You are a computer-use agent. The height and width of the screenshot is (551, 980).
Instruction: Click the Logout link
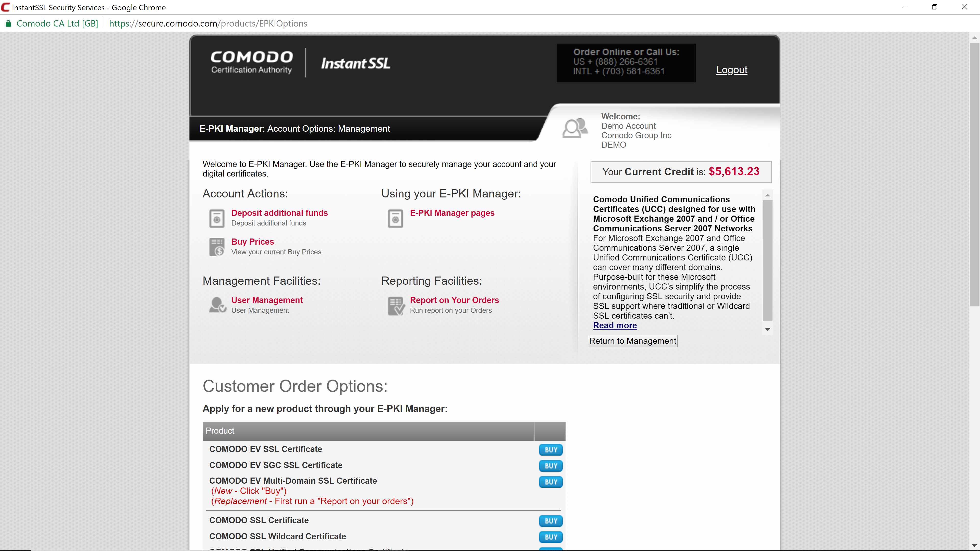point(732,70)
